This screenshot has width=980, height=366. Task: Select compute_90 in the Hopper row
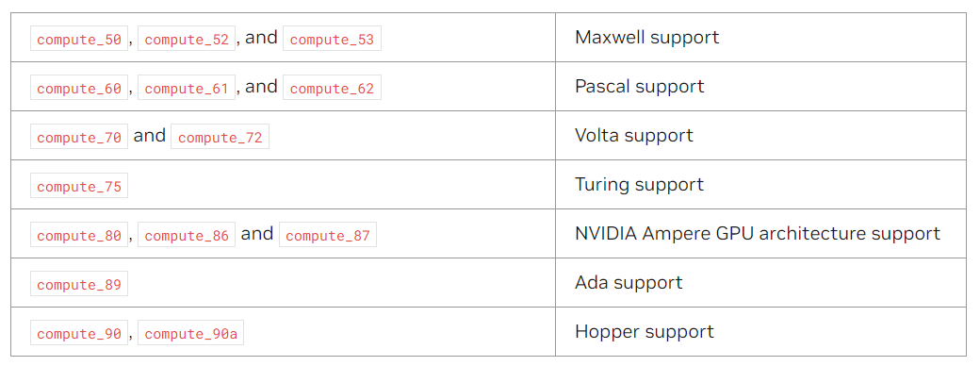pyautogui.click(x=79, y=333)
